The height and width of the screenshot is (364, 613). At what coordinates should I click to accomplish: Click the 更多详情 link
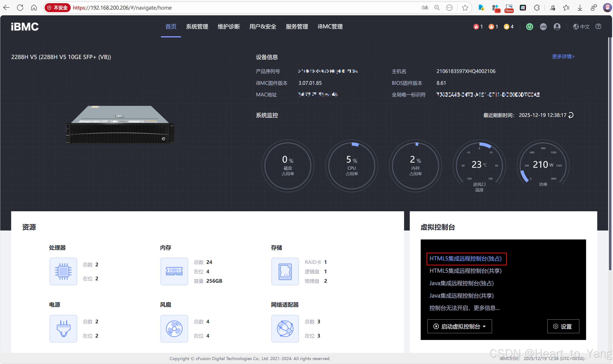click(563, 57)
